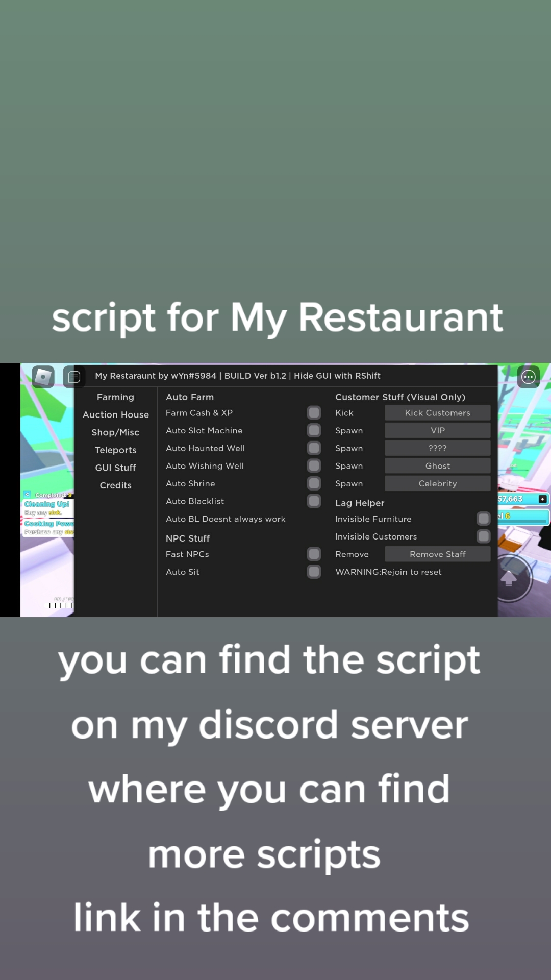This screenshot has width=551, height=980.
Task: Spawn a Celebrity customer
Action: (438, 483)
